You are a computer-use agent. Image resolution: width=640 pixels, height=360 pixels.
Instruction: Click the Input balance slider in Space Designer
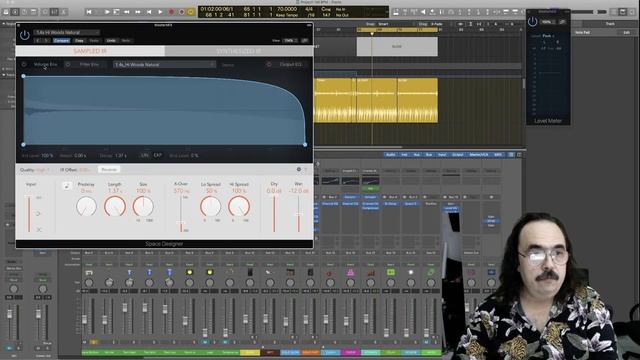29,213
